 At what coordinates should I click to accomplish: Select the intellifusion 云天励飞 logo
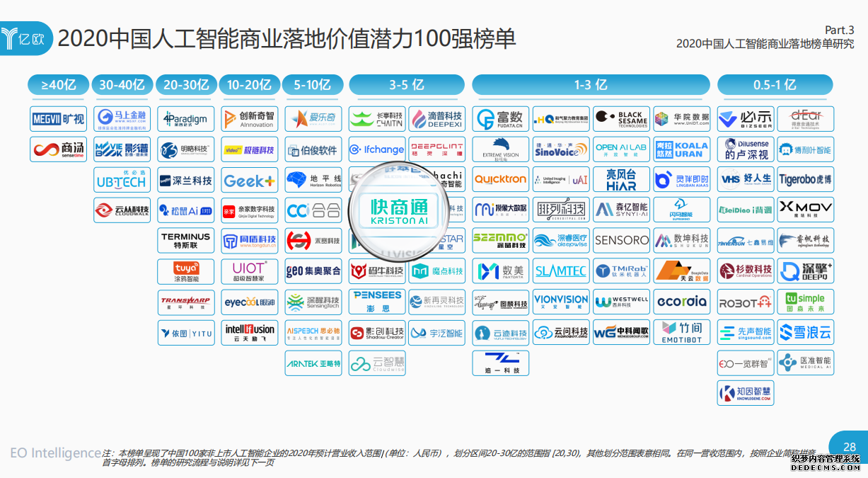tap(250, 332)
